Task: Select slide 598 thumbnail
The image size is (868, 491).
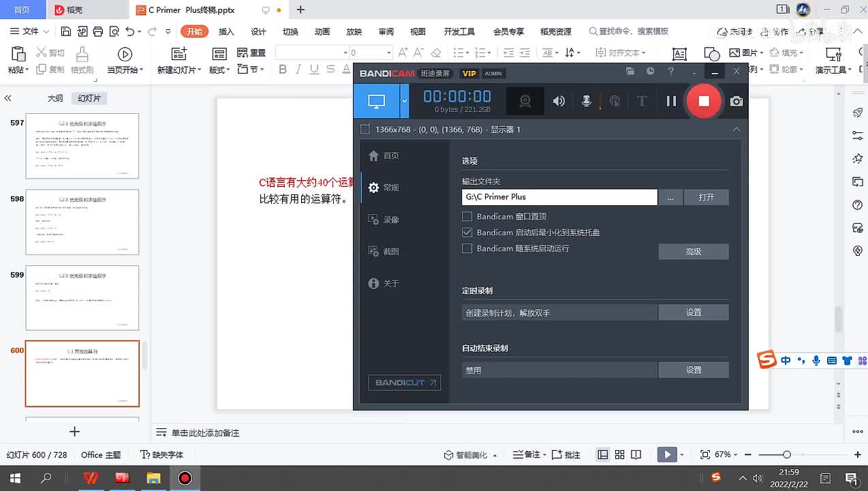Action: 82,222
